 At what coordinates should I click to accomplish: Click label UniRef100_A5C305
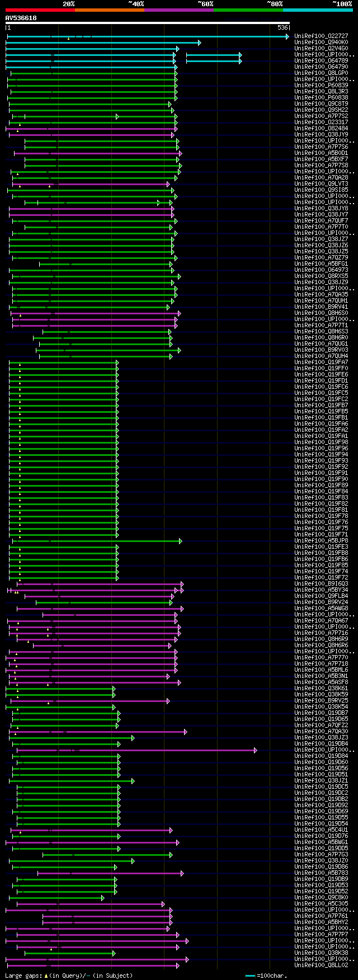click(x=321, y=904)
